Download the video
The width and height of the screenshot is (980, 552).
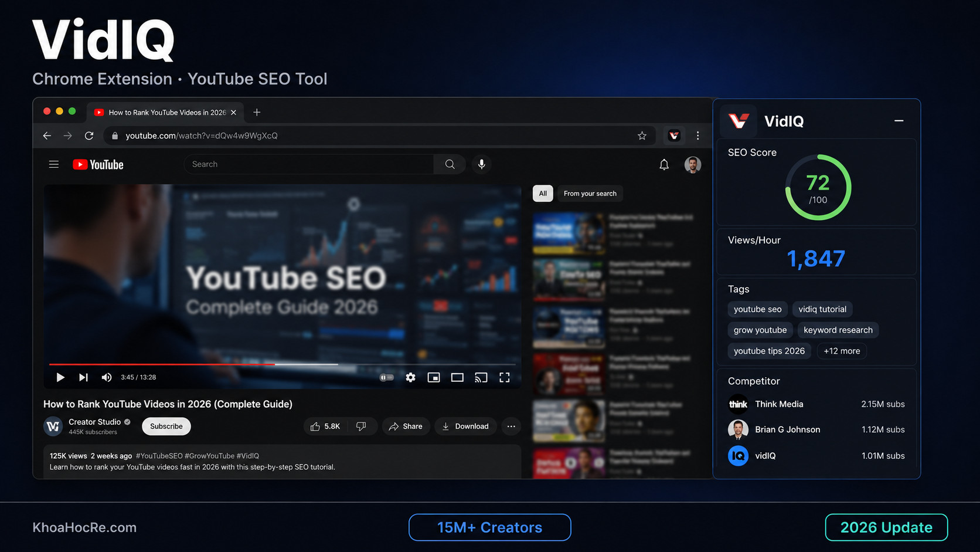pos(465,426)
